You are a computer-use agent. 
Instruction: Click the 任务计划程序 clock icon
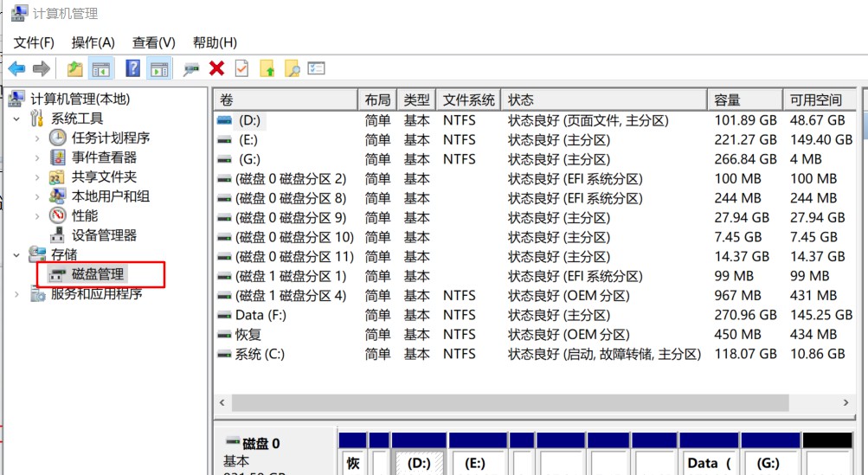[58, 138]
